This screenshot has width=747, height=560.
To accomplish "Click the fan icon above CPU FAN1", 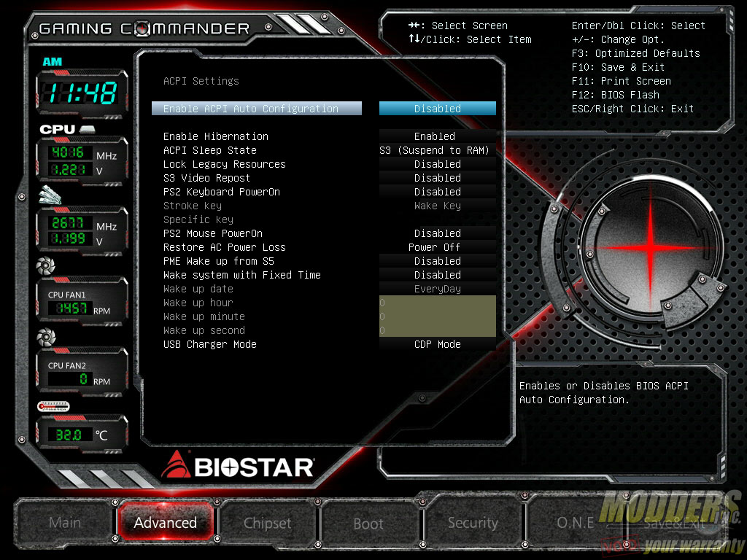I will pyautogui.click(x=46, y=265).
